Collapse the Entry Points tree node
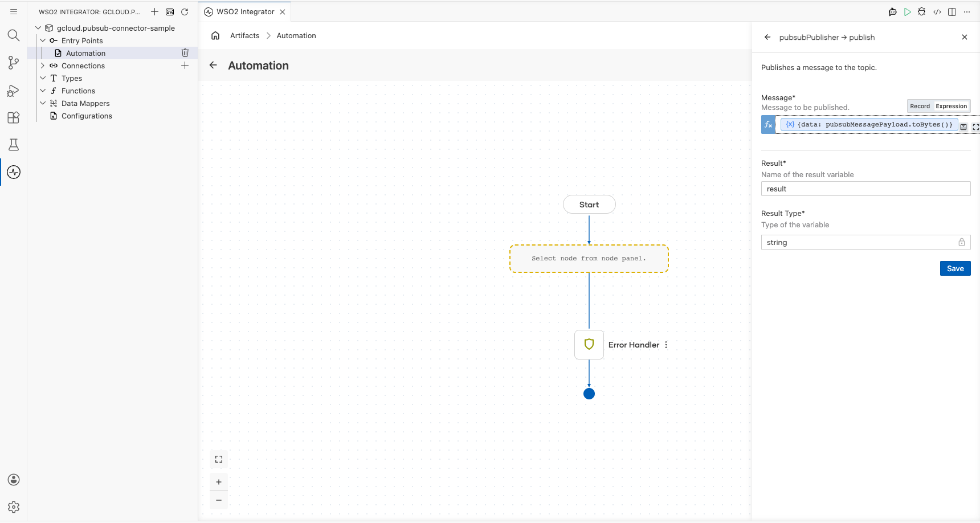 43,40
